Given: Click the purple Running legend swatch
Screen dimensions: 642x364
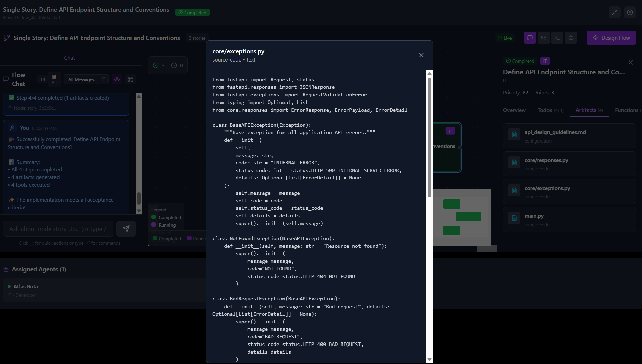Looking at the screenshot, I should coord(153,225).
